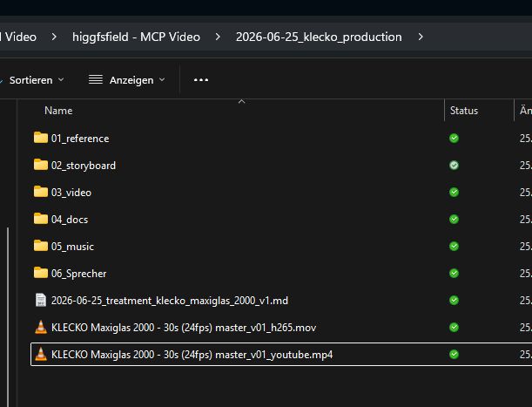The image size is (532, 407).
Task: Check sync status icon for treatment .md file
Action: (454, 301)
